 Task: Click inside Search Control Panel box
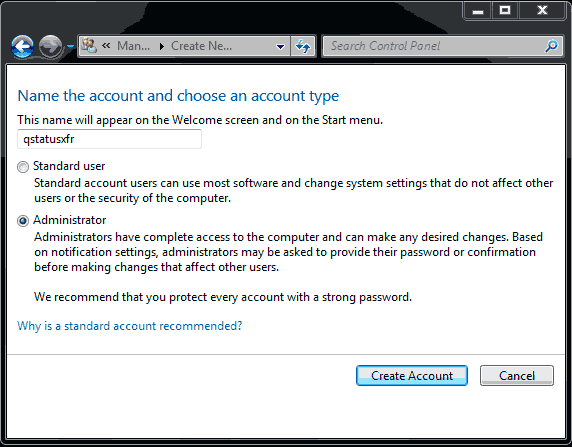tap(434, 46)
